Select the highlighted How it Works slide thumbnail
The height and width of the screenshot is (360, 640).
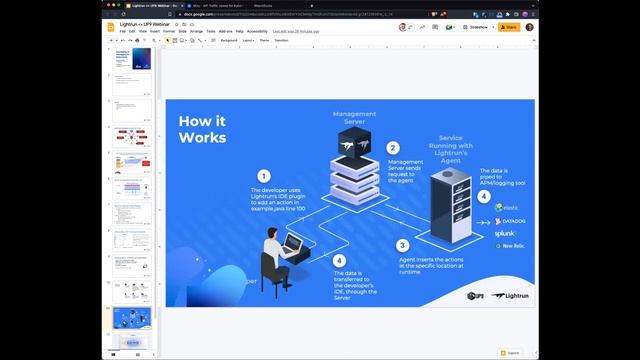132,318
